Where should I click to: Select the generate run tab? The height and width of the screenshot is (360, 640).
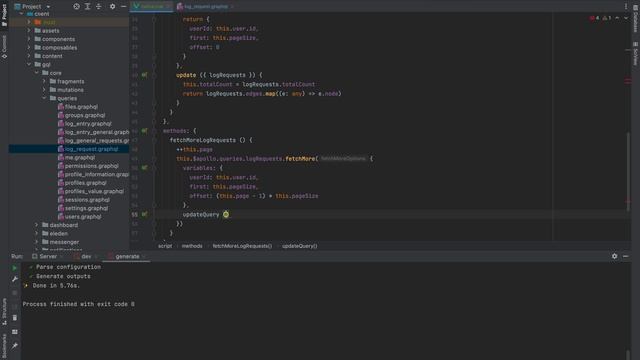point(127,256)
